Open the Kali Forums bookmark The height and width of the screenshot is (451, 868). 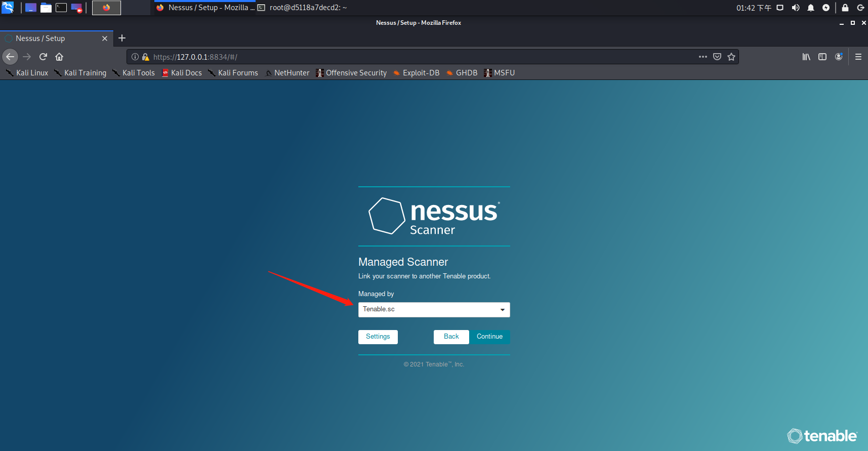233,73
